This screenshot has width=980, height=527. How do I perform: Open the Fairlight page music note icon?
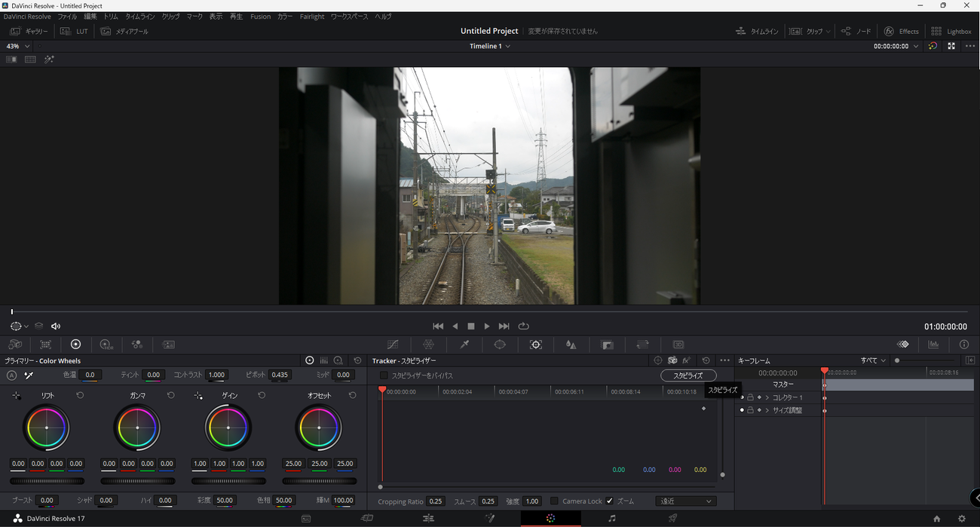coord(611,518)
